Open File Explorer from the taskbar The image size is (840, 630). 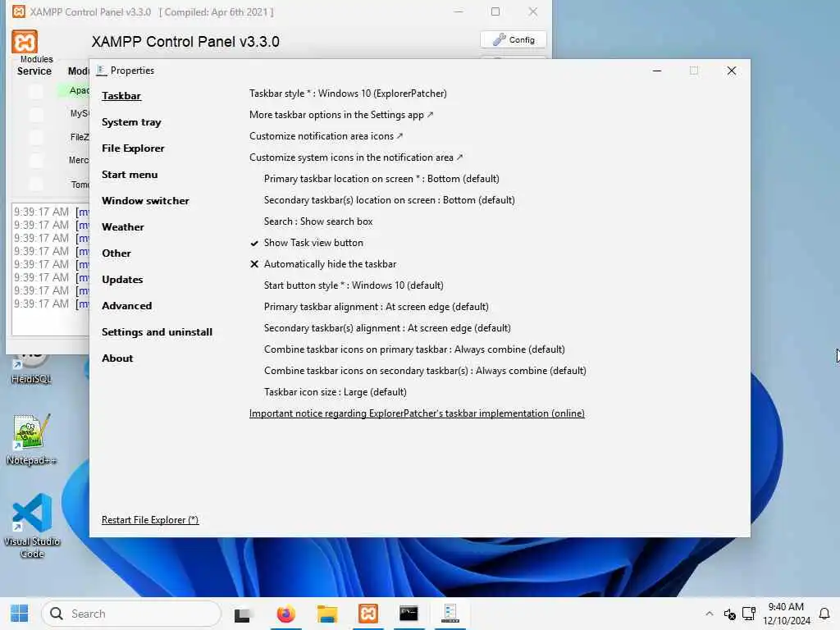326,614
